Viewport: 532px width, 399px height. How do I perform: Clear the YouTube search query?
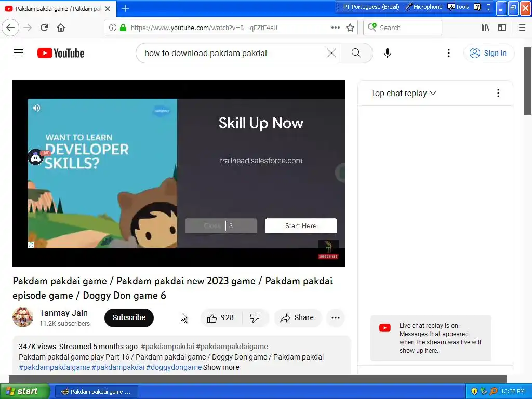pos(331,53)
